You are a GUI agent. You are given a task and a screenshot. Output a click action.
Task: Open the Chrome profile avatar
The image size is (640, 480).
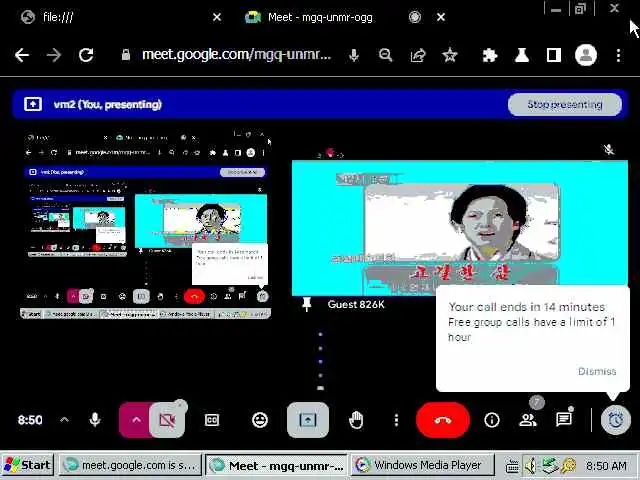click(x=586, y=55)
